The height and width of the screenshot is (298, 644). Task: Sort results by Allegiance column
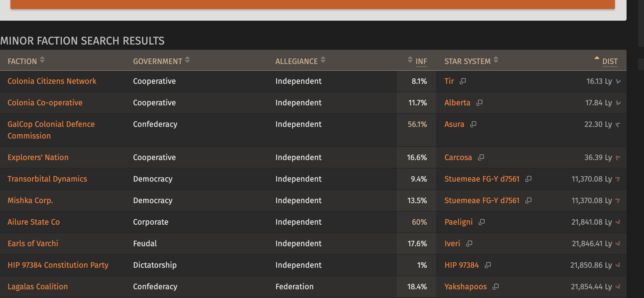pos(300,61)
